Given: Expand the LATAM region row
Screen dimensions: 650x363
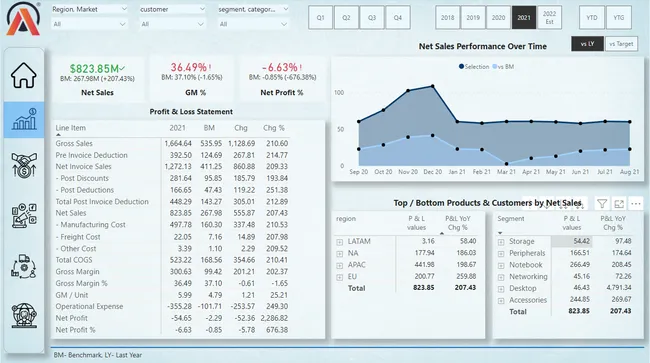Looking at the screenshot, I should pos(340,242).
